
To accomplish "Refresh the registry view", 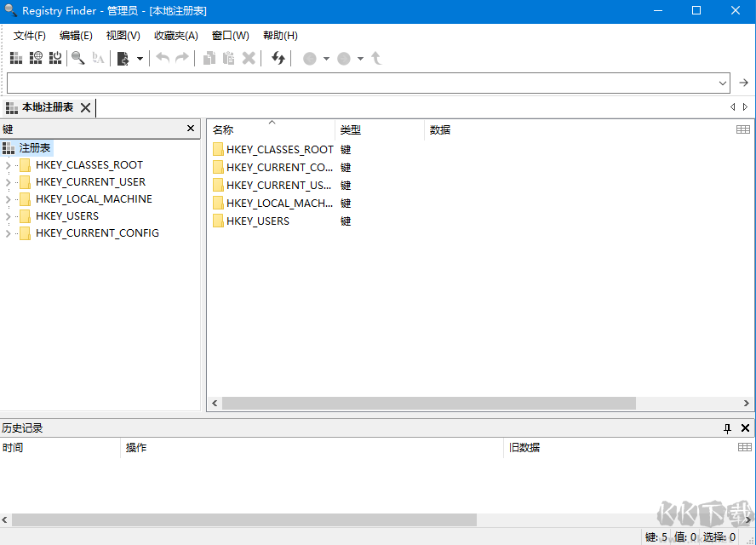I will click(x=277, y=57).
